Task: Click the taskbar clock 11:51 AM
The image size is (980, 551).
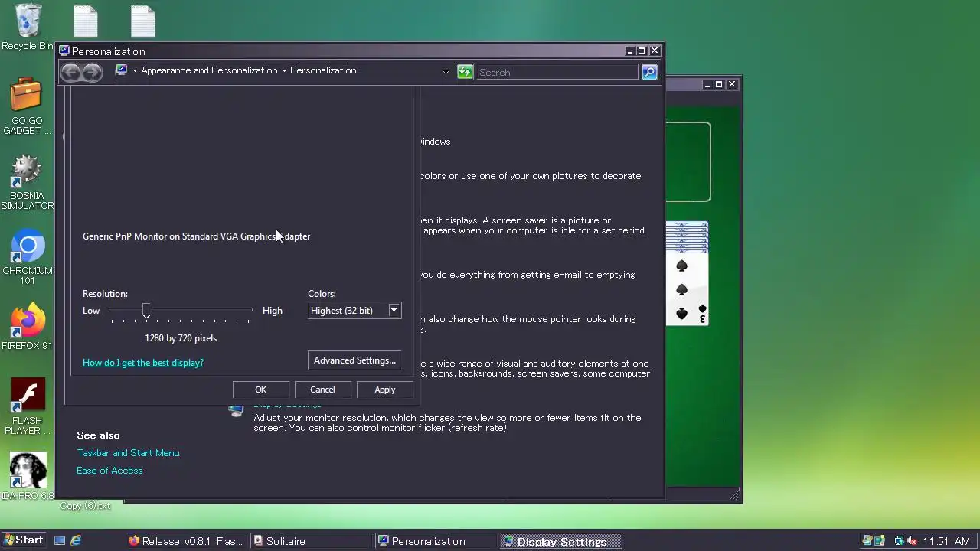Action: pos(946,541)
